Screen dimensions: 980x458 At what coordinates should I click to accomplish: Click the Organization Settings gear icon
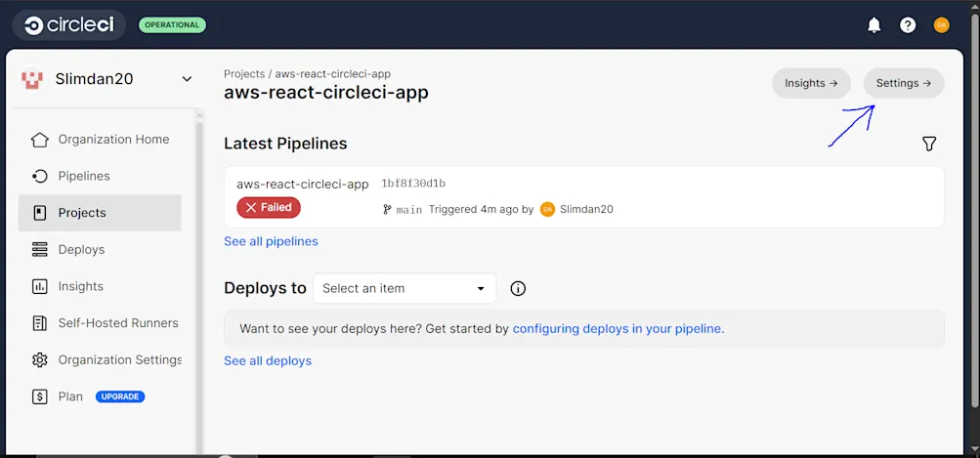(x=39, y=360)
